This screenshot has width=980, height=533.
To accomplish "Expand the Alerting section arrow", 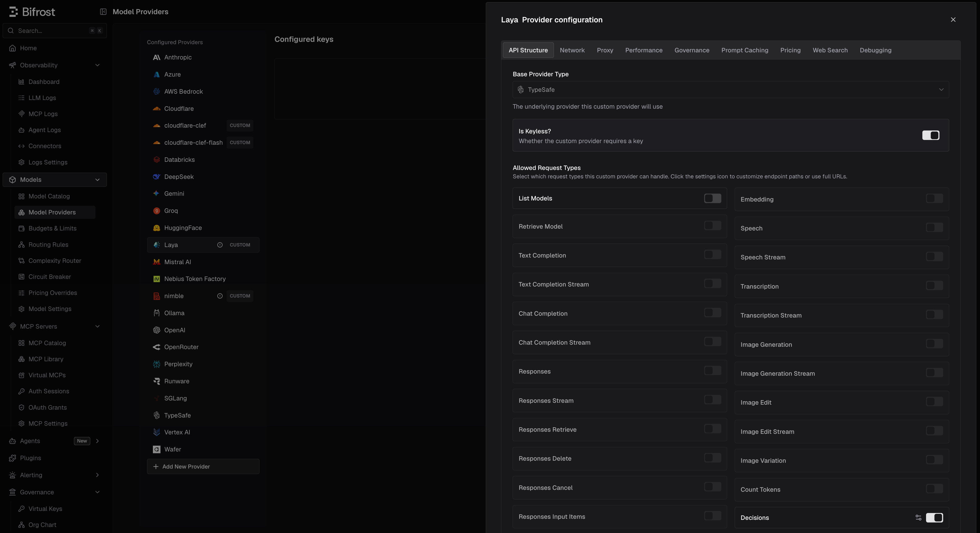I will (97, 475).
